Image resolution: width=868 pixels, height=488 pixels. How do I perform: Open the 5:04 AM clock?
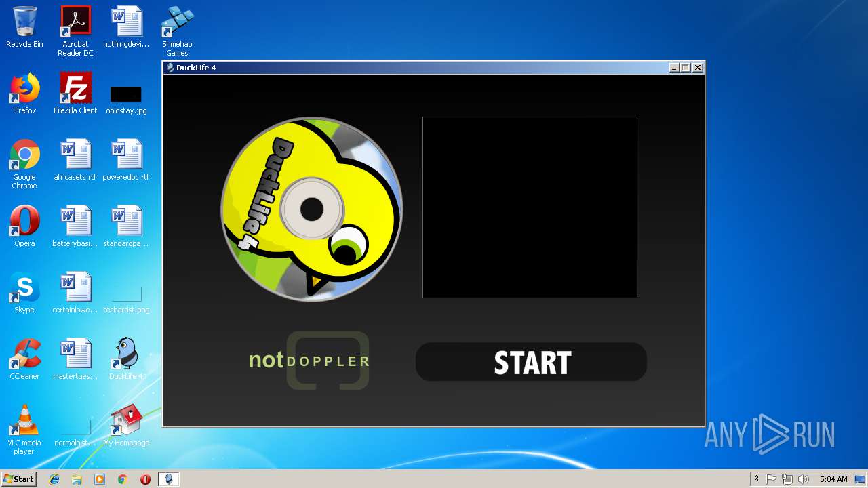point(833,479)
